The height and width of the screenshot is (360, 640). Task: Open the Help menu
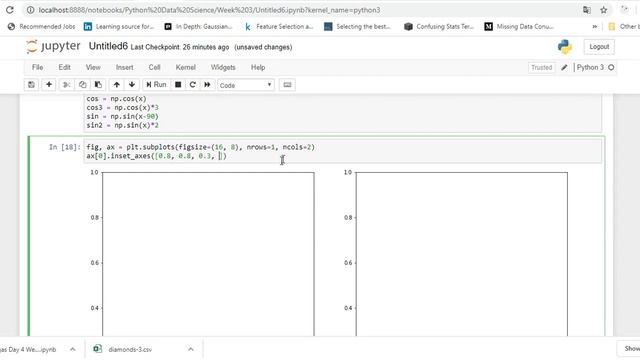pos(258,67)
